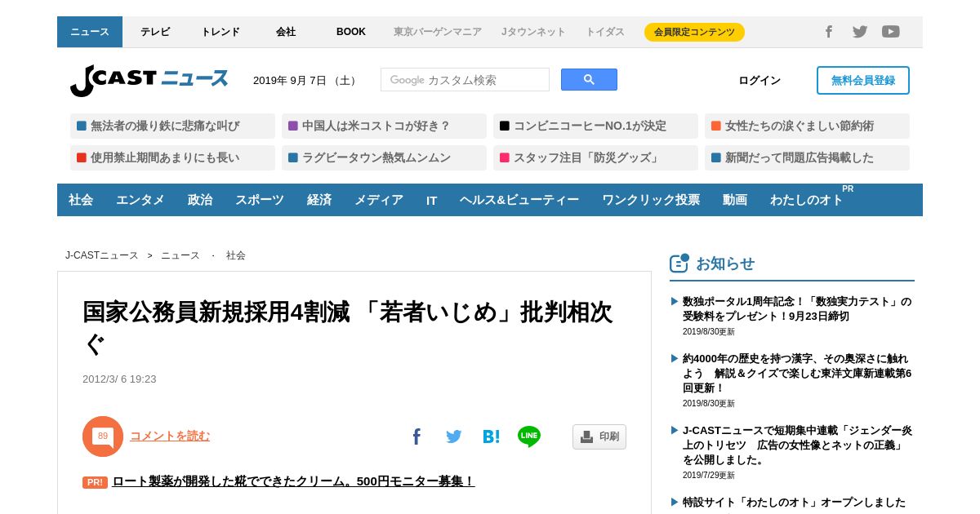The image size is (980, 514).
Task: Open the ジェンダー炎上のトリセツ notice
Action: pos(797,445)
